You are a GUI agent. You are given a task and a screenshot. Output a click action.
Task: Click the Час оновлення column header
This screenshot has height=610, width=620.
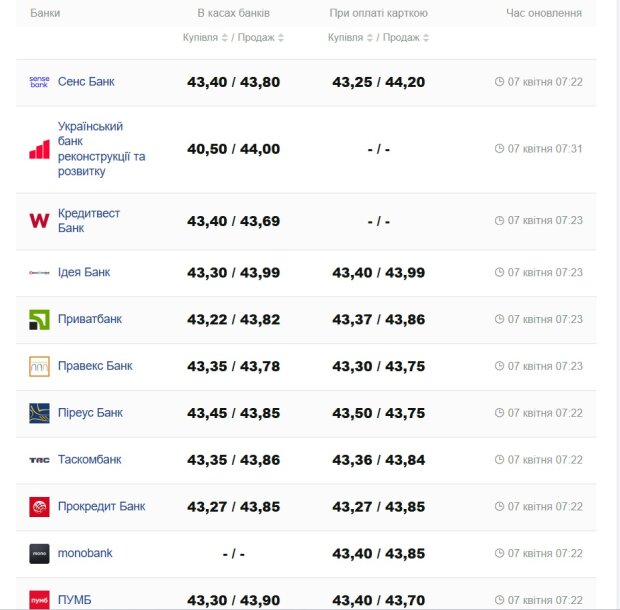544,13
